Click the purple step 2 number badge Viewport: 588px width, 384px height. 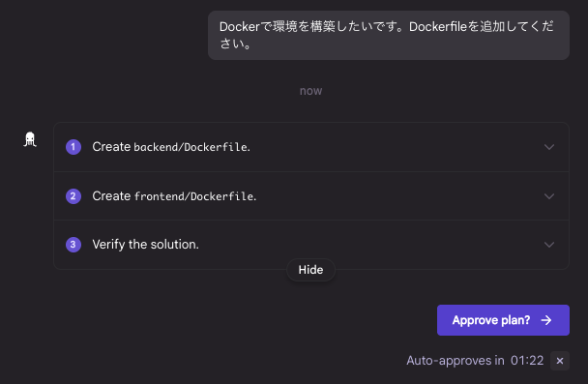tap(73, 196)
